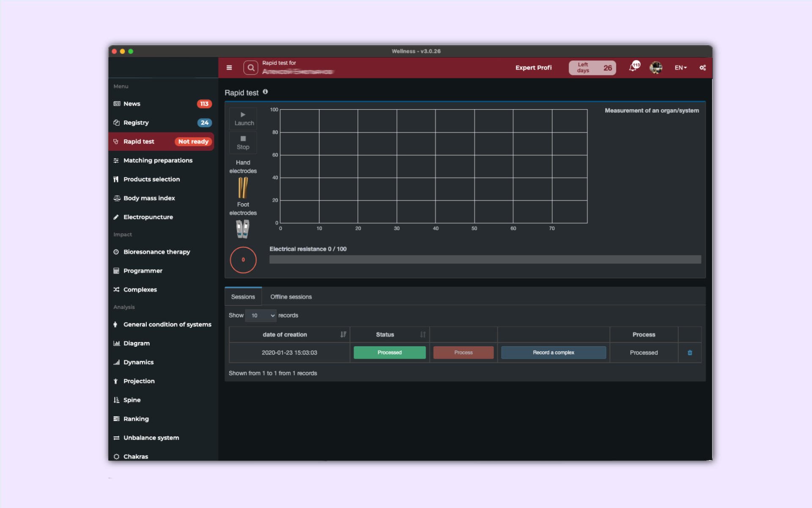The height and width of the screenshot is (508, 812).
Task: Open settings gears icon in header
Action: [702, 68]
